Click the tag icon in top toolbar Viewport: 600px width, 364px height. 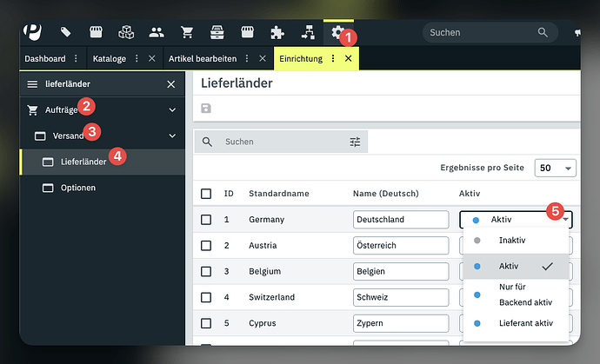tap(66, 32)
